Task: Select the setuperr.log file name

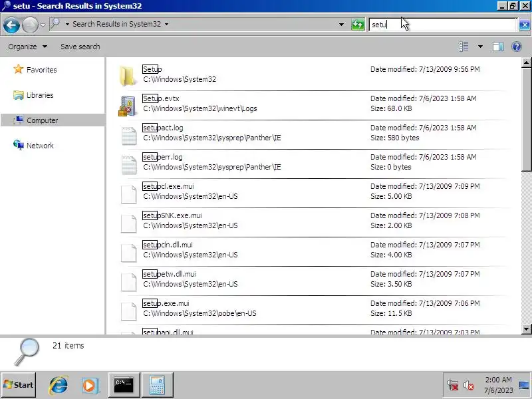Action: (162, 157)
